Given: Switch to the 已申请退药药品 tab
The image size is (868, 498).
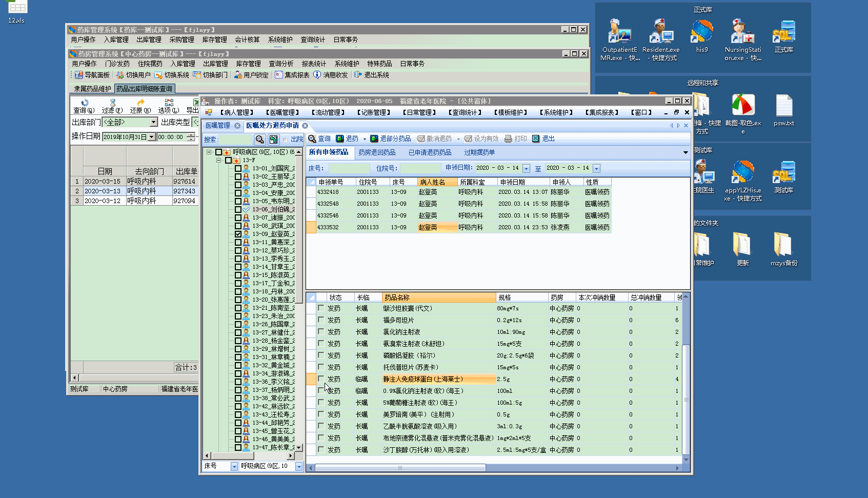Looking at the screenshot, I should tap(430, 152).
